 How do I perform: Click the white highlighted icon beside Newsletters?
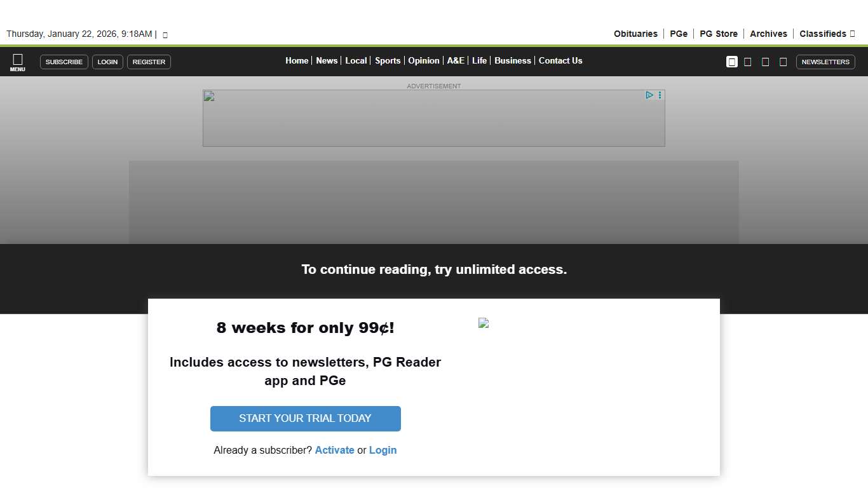coord(732,62)
